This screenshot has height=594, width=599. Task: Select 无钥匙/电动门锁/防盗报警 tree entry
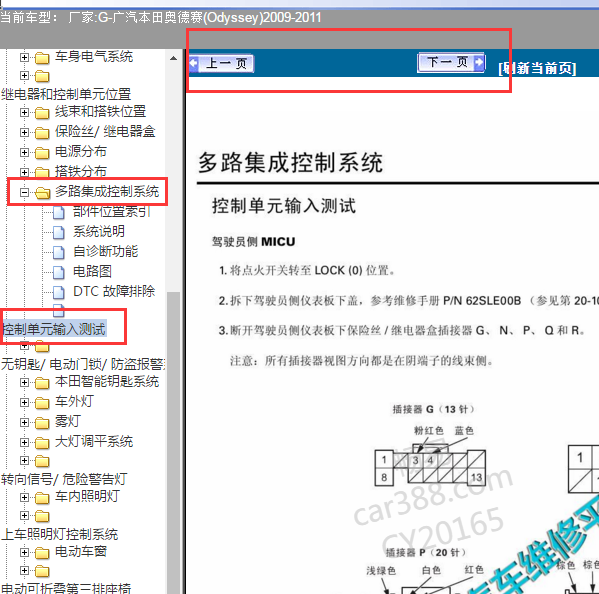(x=83, y=364)
